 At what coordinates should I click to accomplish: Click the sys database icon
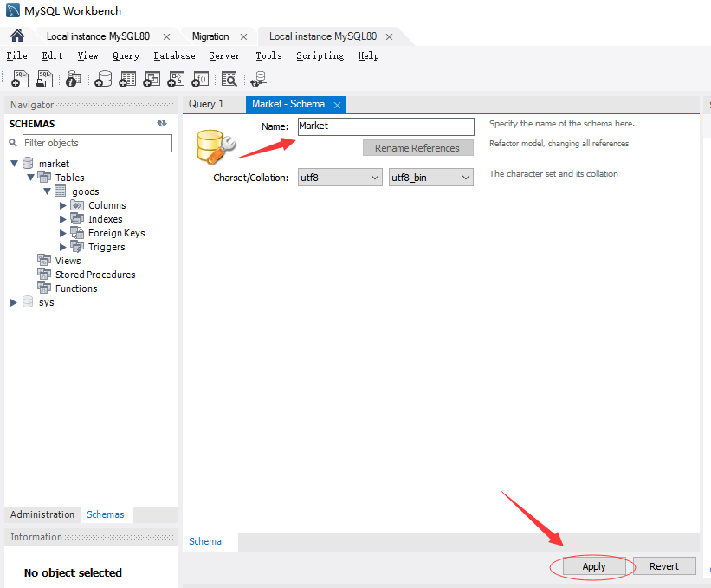click(x=28, y=302)
